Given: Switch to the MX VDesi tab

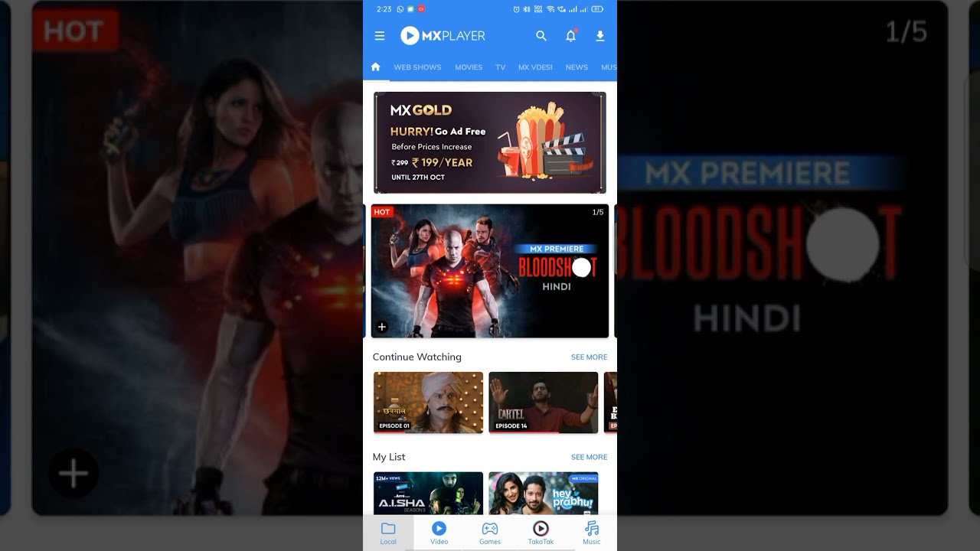Looking at the screenshot, I should pyautogui.click(x=535, y=67).
